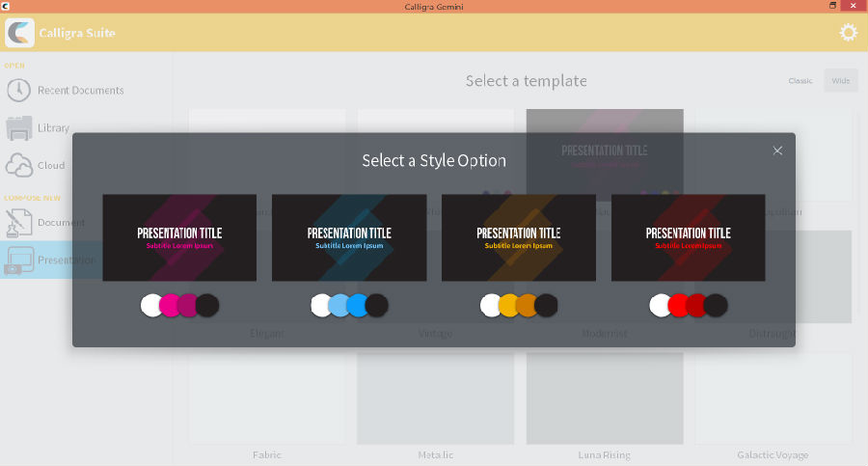Click the Cloud label
868x466 pixels.
[x=51, y=165]
